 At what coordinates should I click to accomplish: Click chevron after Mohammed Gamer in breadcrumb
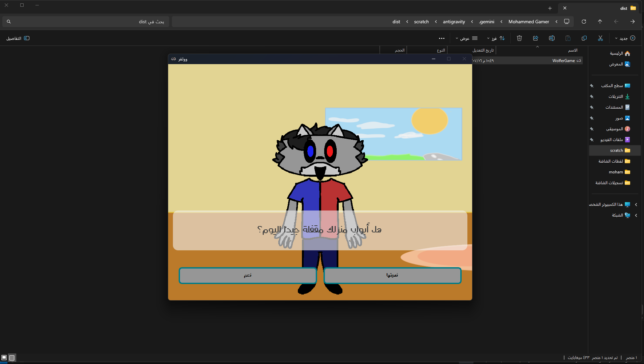pos(501,22)
